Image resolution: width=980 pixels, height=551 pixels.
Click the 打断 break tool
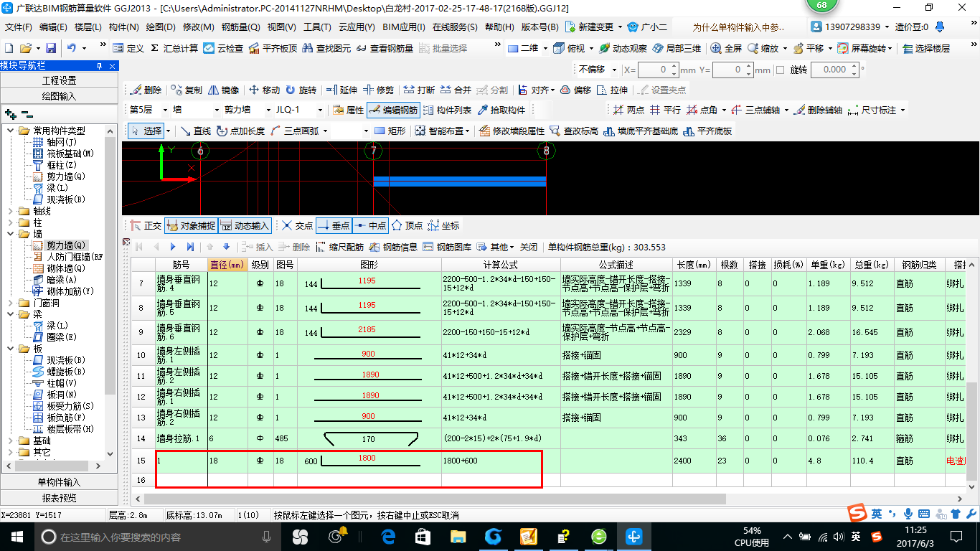419,90
